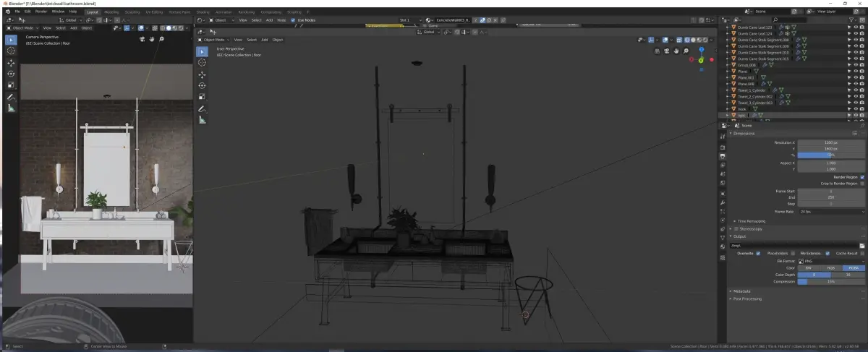Screen dimensions: 868x352
Task: Select RGB color mode button
Action: (831, 267)
